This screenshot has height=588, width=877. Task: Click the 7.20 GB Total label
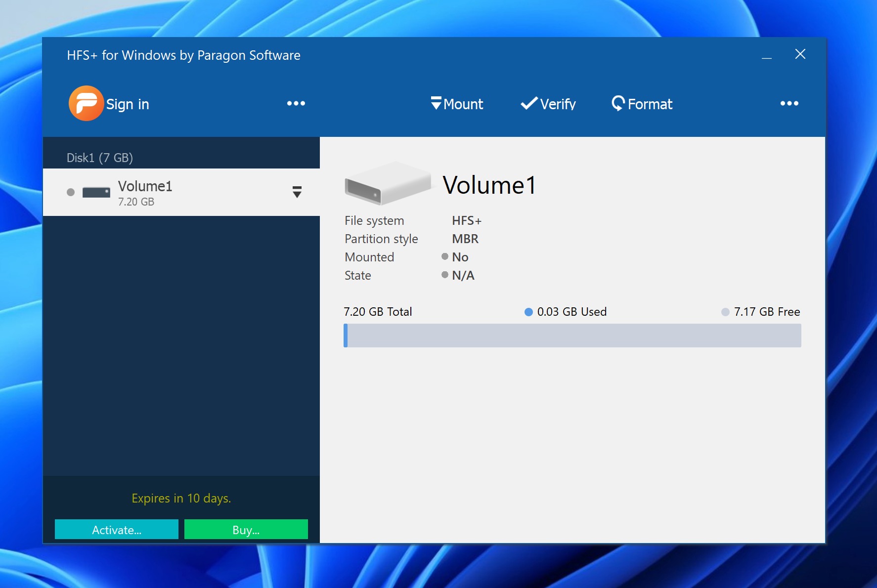coord(378,312)
